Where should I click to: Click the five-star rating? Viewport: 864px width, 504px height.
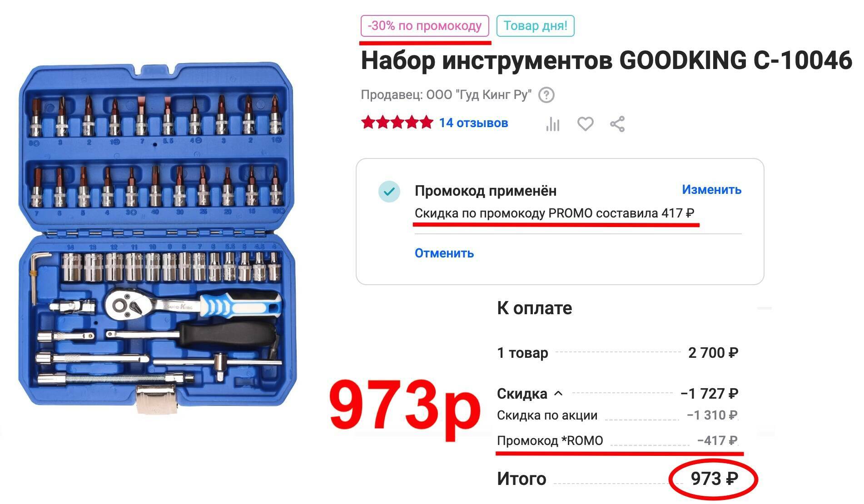coord(397,123)
